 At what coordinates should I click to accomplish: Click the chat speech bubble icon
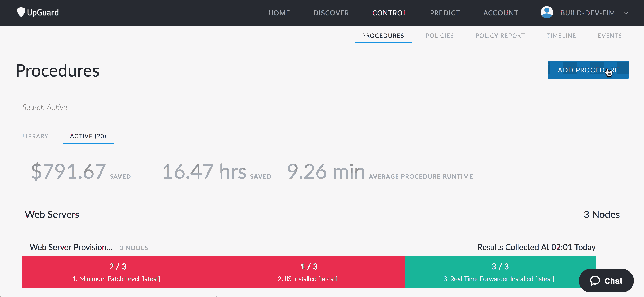(595, 281)
